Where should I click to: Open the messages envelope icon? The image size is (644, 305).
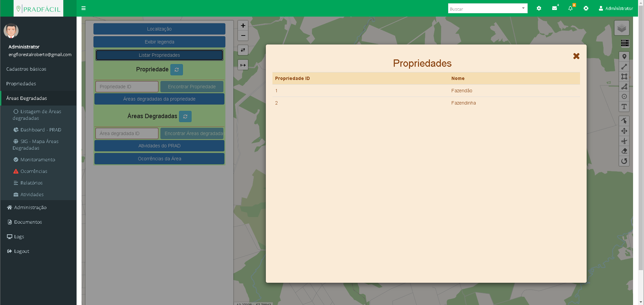tap(554, 8)
